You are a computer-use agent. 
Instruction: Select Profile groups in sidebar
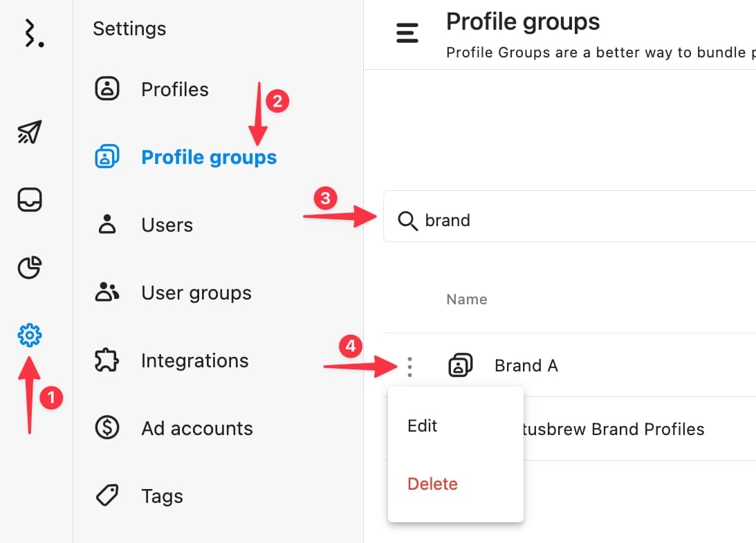coord(208,157)
